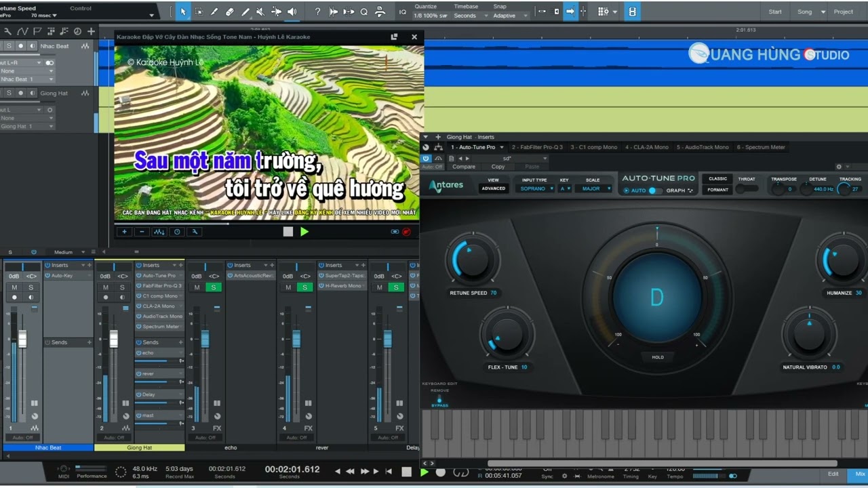Viewport: 868px width, 488px height.
Task: Open the Key A dropdown
Action: tap(565, 188)
